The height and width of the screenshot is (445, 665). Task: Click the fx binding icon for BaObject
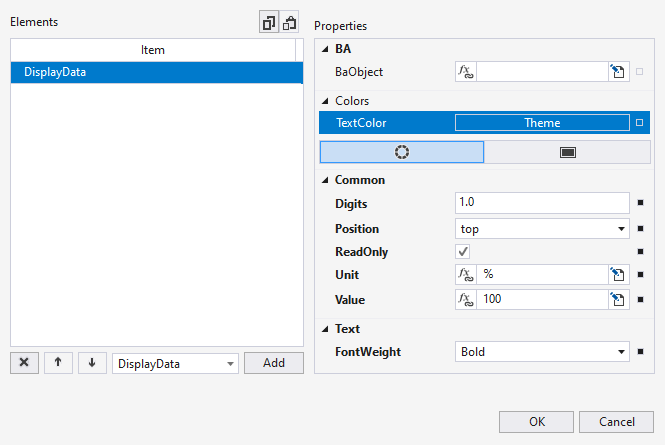pos(465,72)
